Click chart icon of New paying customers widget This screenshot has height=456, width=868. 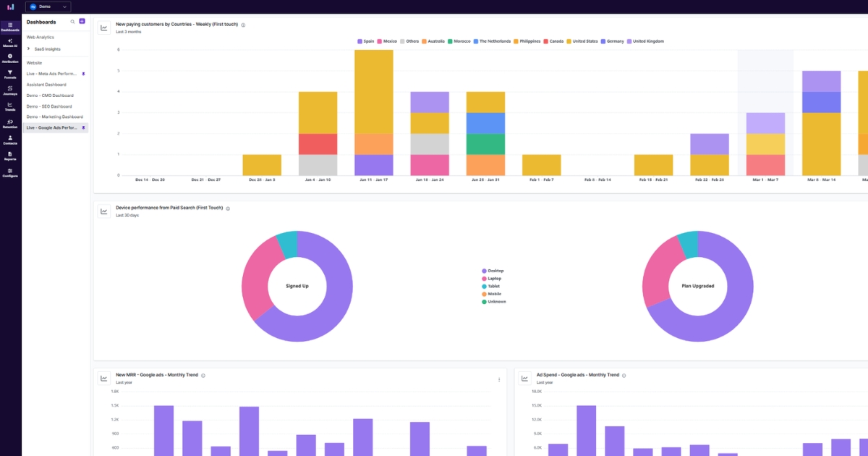point(104,28)
